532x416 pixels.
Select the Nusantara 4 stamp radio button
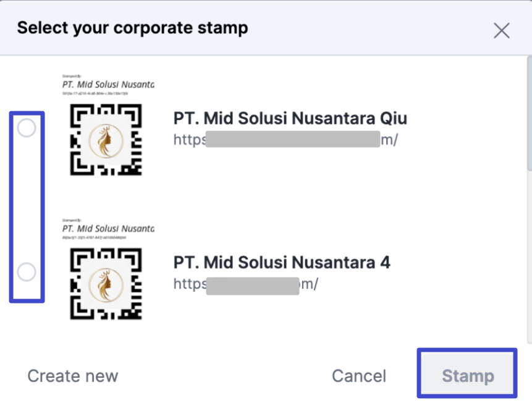[x=27, y=272]
